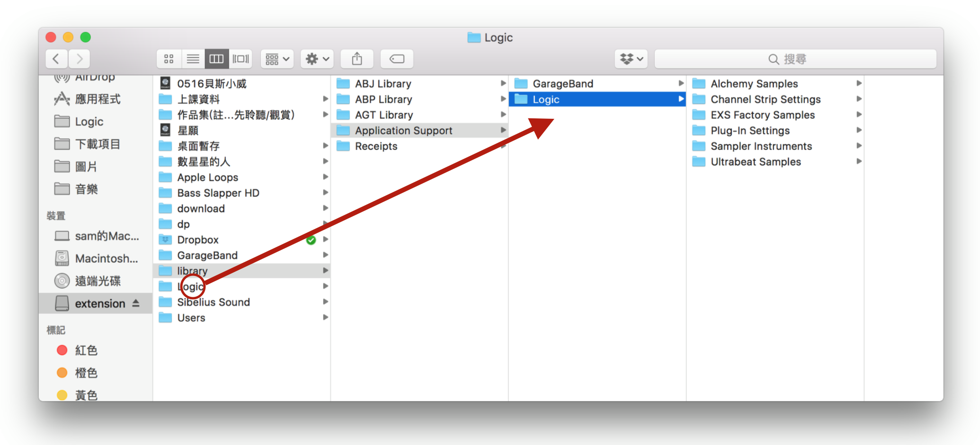Select highlighted Logic folder in third column
This screenshot has width=980, height=445.
click(x=597, y=99)
